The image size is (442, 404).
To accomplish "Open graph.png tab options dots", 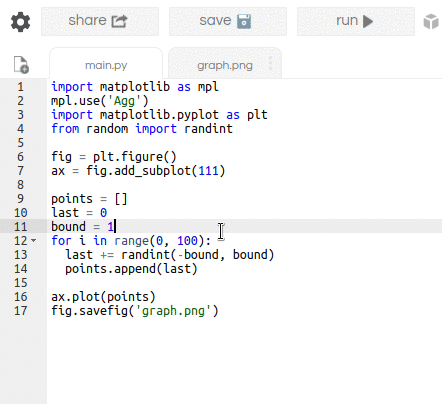I will point(270,63).
